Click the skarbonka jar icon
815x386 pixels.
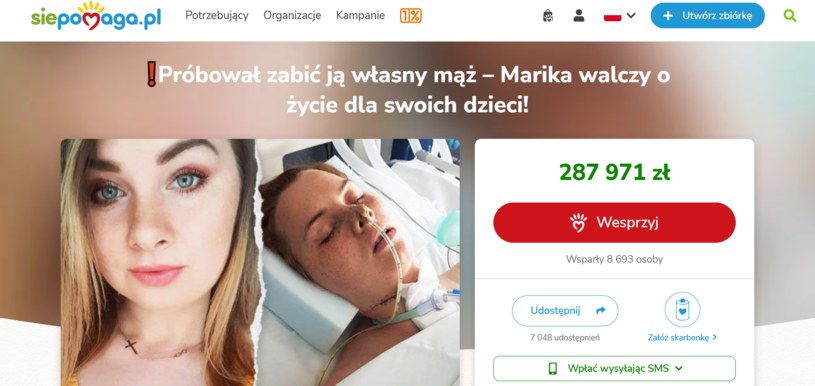(x=682, y=309)
